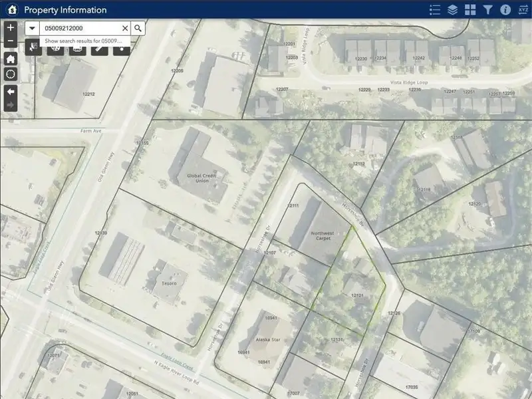The width and height of the screenshot is (532, 399).
Task: Open the Basemap Gallery grid
Action: [470, 10]
